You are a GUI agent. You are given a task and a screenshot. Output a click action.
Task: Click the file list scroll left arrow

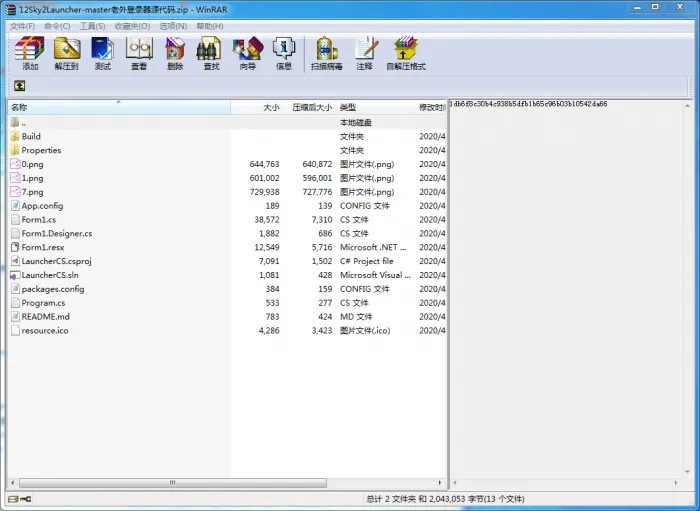[12, 483]
